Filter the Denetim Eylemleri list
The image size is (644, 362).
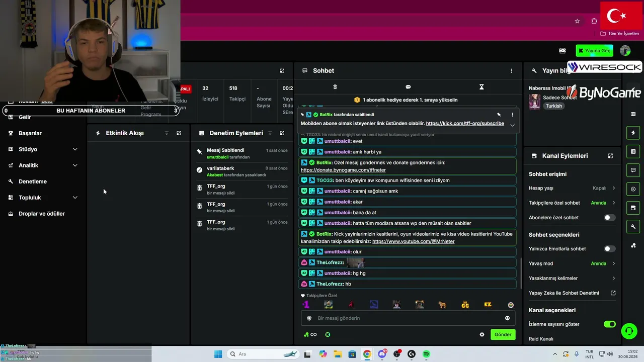(x=270, y=133)
